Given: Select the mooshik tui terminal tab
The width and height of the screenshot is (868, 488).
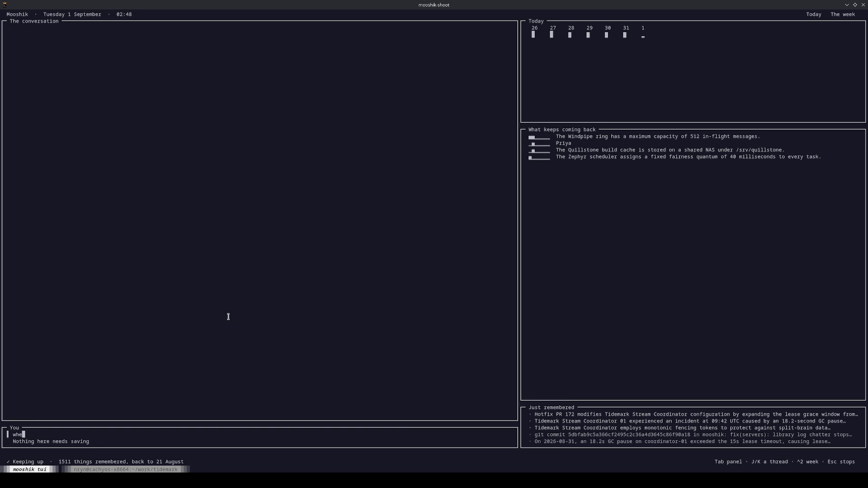Looking at the screenshot, I should click(29, 469).
